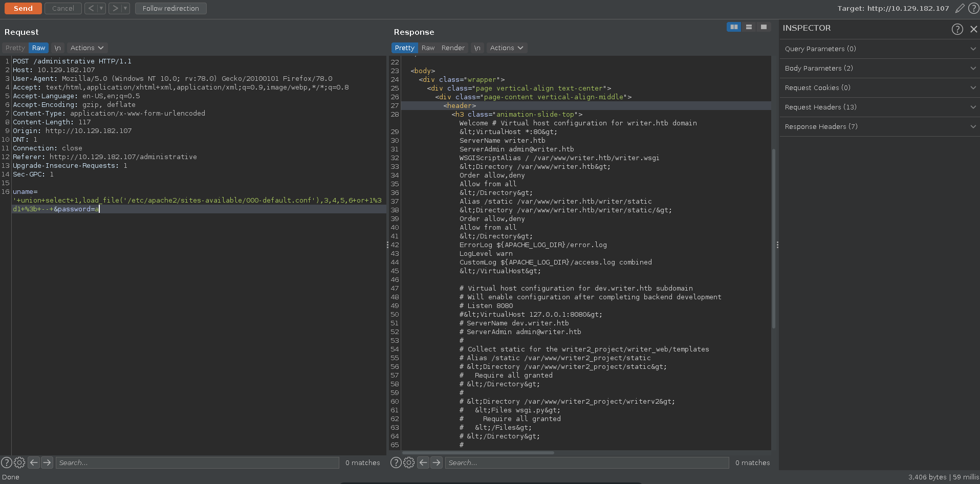
Task: Go to previous request search match arrow
Action: tap(34, 463)
